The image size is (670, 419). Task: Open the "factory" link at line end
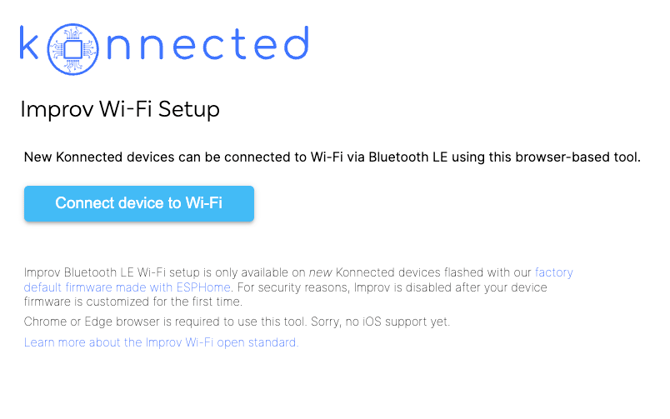554,272
